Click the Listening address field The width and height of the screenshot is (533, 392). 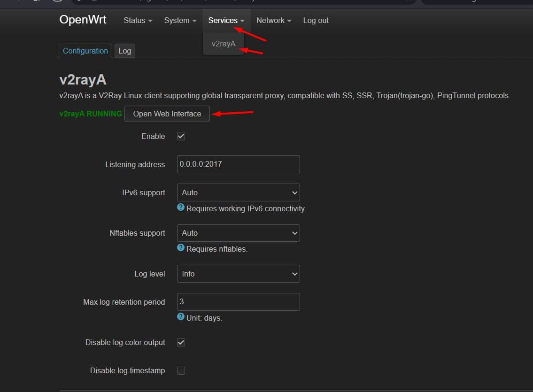pos(238,164)
